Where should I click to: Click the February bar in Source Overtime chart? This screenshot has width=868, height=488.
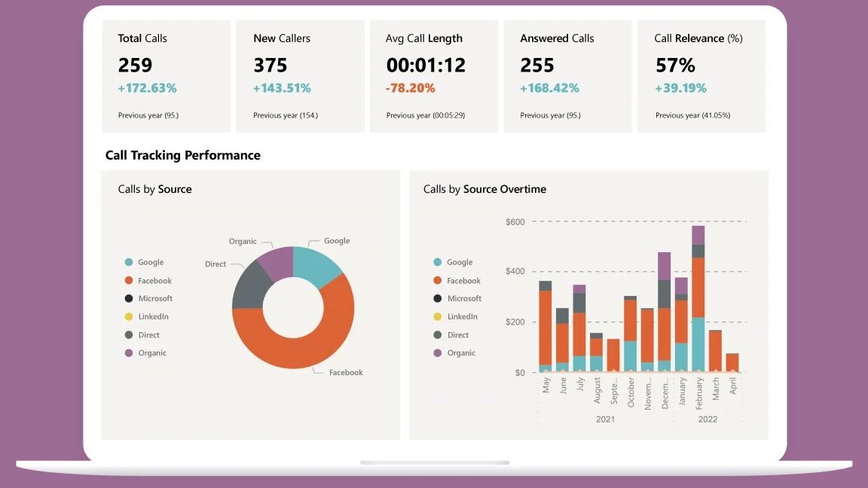698,301
